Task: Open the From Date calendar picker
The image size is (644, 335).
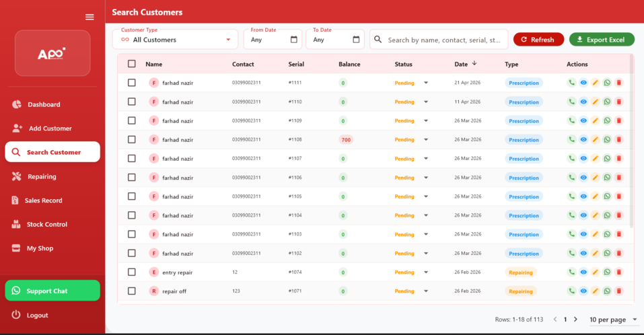Action: [x=293, y=40]
